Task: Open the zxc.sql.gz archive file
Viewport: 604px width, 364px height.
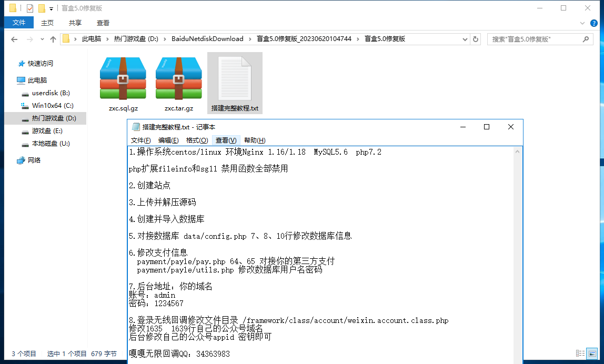Action: tap(123, 79)
